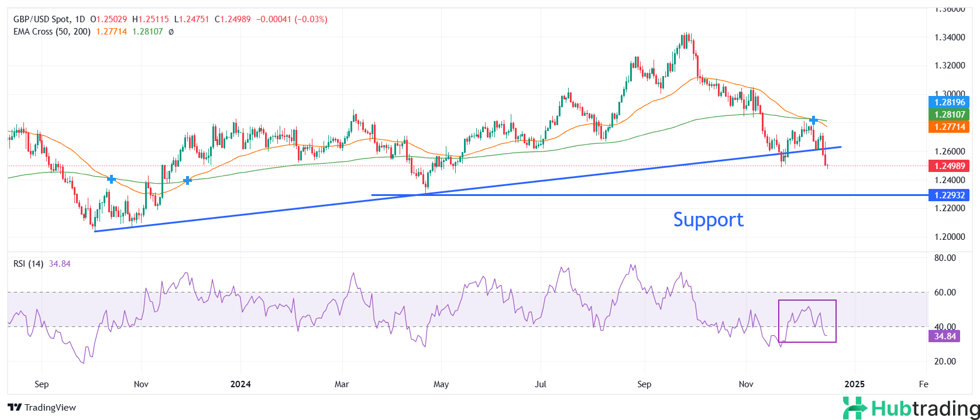Click the blue 1.22932 support price tag
The height and width of the screenshot is (420, 980).
(949, 195)
